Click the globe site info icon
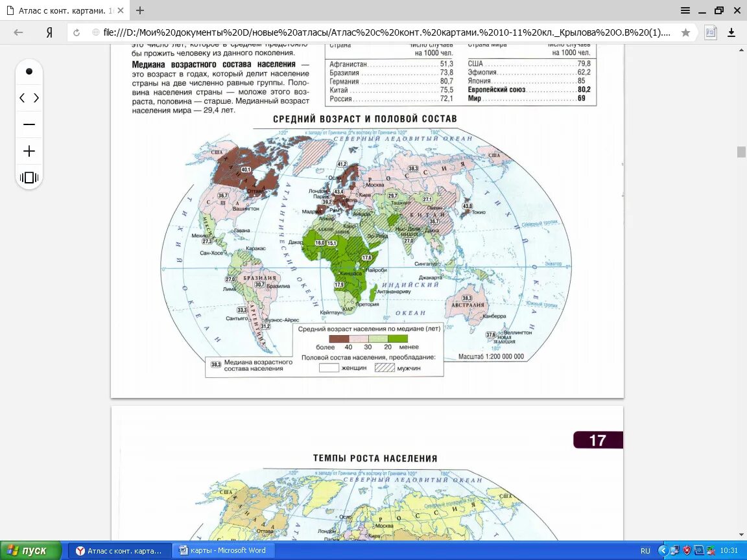 click(96, 32)
